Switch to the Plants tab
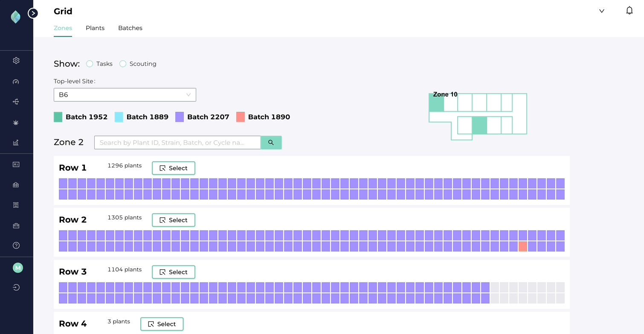 coord(95,28)
